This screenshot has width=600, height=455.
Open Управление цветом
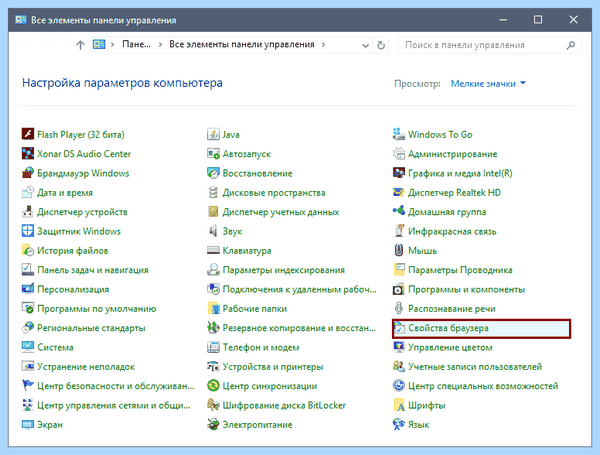click(450, 347)
